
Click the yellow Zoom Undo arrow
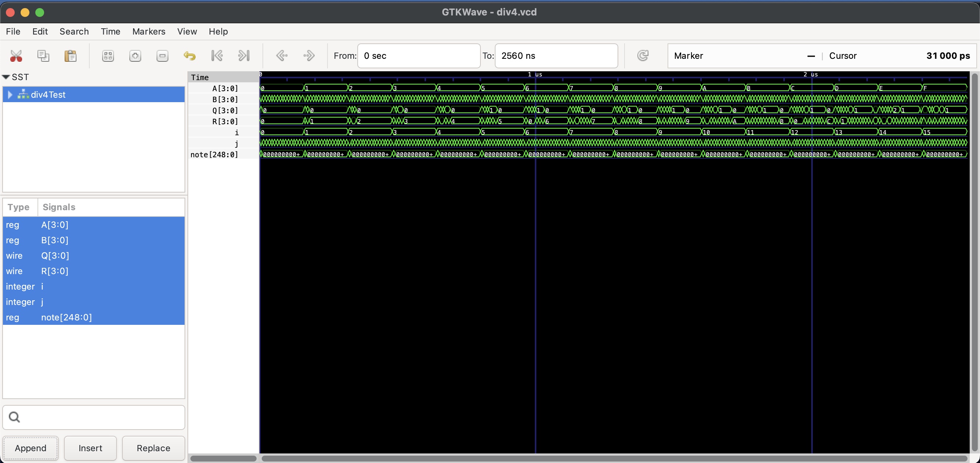point(190,55)
